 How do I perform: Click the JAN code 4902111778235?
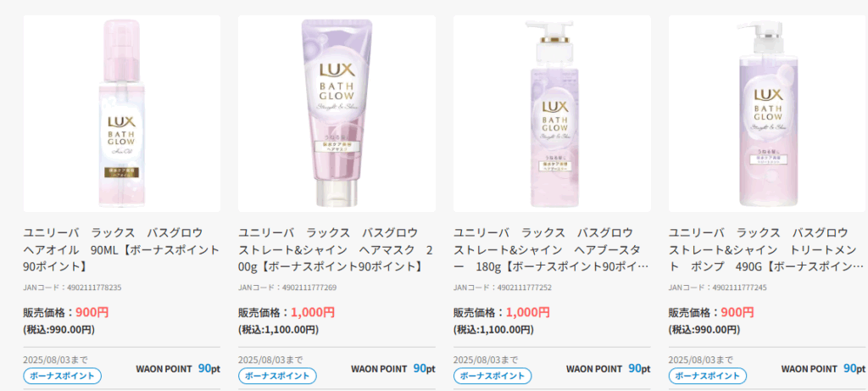pos(73,288)
